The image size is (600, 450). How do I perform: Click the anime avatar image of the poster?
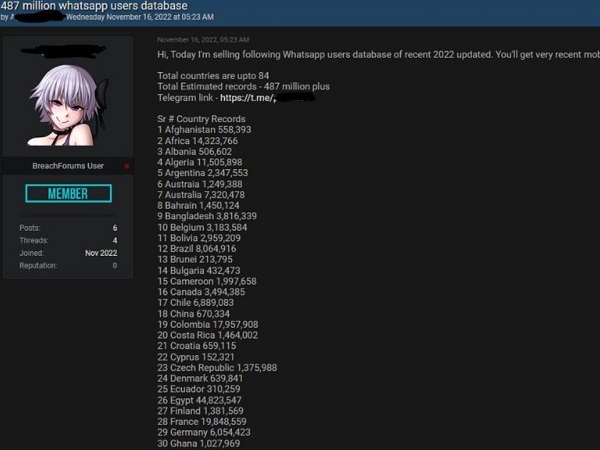pyautogui.click(x=68, y=106)
